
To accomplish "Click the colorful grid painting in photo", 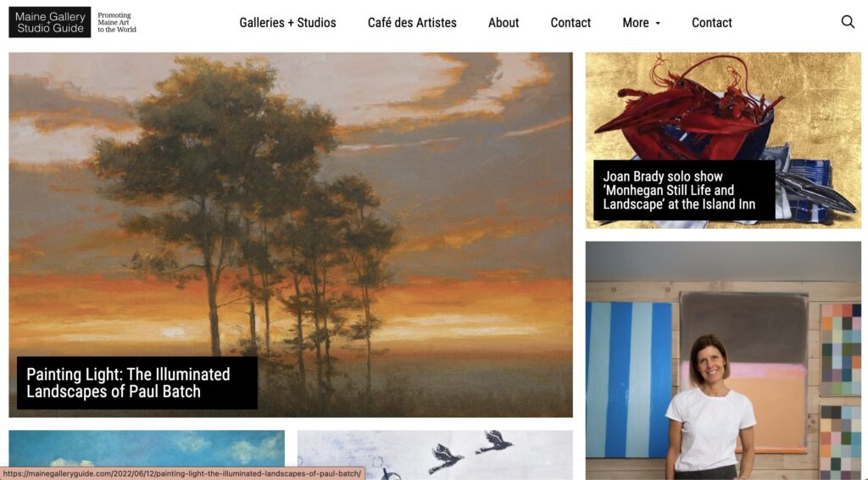I will [x=840, y=349].
